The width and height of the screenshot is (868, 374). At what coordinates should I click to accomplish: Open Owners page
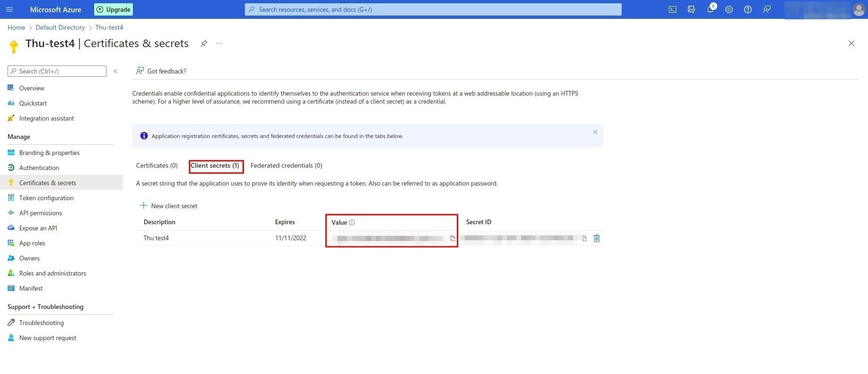29,258
